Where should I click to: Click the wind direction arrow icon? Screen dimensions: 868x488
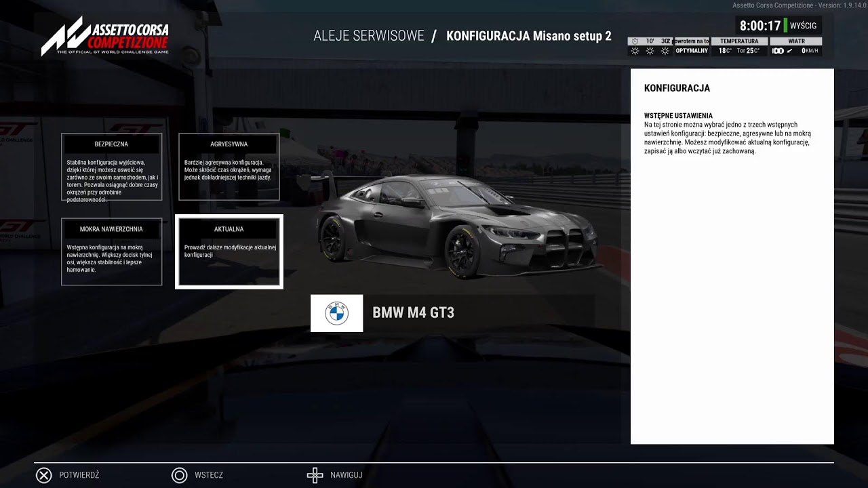pyautogui.click(x=789, y=51)
